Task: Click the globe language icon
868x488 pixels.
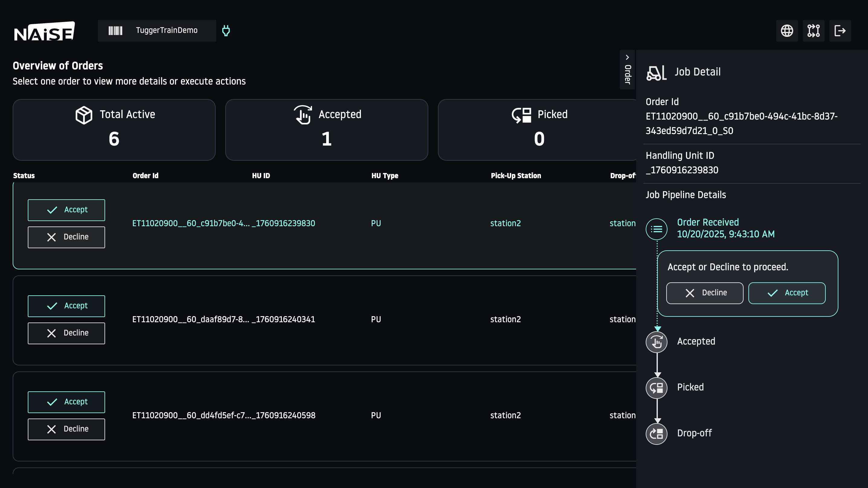Action: coord(787,31)
